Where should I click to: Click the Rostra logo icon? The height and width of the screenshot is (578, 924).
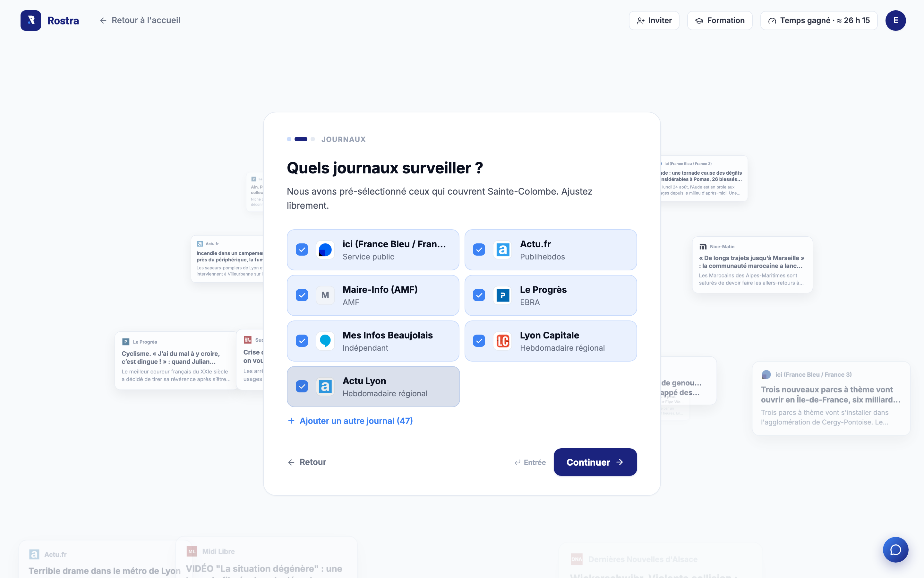click(x=30, y=21)
